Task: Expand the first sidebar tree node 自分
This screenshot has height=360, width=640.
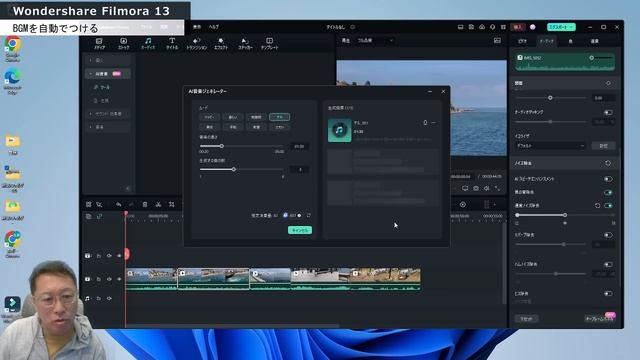Action: pos(90,60)
